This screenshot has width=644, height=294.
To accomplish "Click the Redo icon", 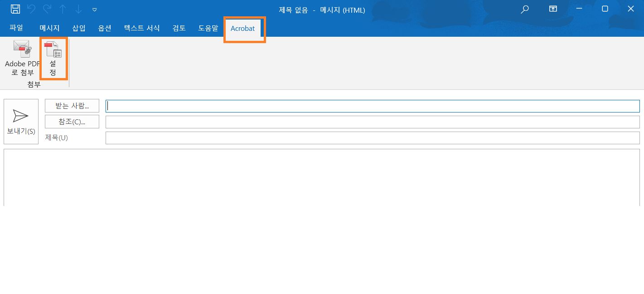I will (x=46, y=9).
